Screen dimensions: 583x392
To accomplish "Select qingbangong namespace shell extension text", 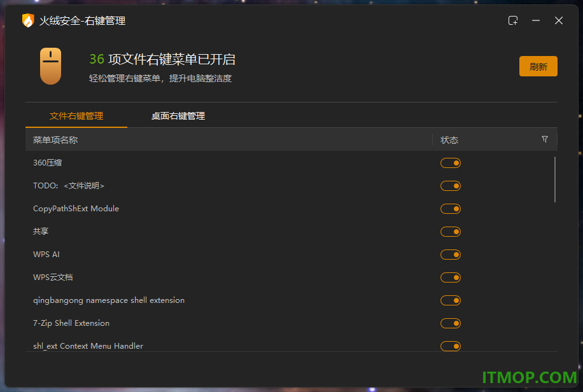I will 109,300.
